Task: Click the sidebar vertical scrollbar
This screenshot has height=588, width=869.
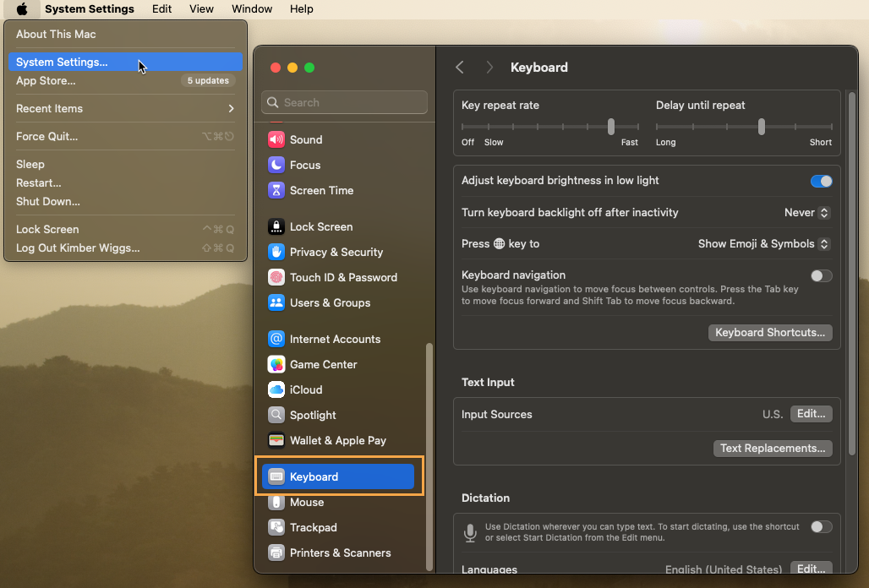Action: click(x=429, y=457)
